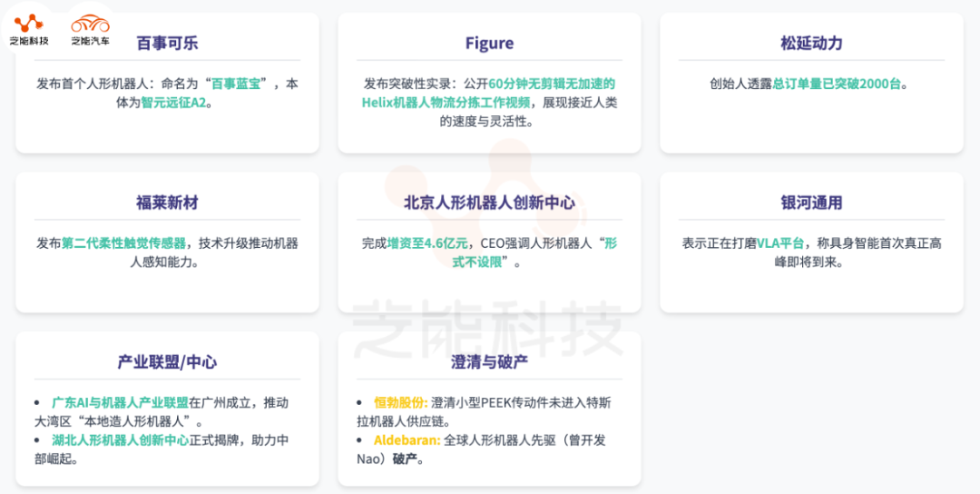980x494 pixels.
Task: Click text 全球人形机器人先驱（曾开发
Action: coord(525,440)
